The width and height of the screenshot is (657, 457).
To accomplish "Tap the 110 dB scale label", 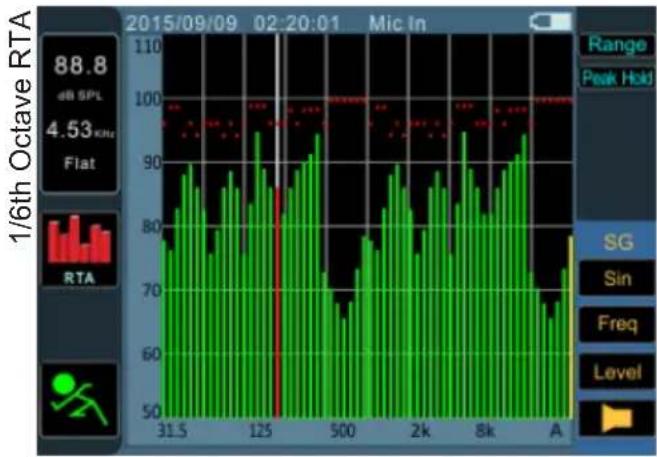I will pyautogui.click(x=148, y=46).
